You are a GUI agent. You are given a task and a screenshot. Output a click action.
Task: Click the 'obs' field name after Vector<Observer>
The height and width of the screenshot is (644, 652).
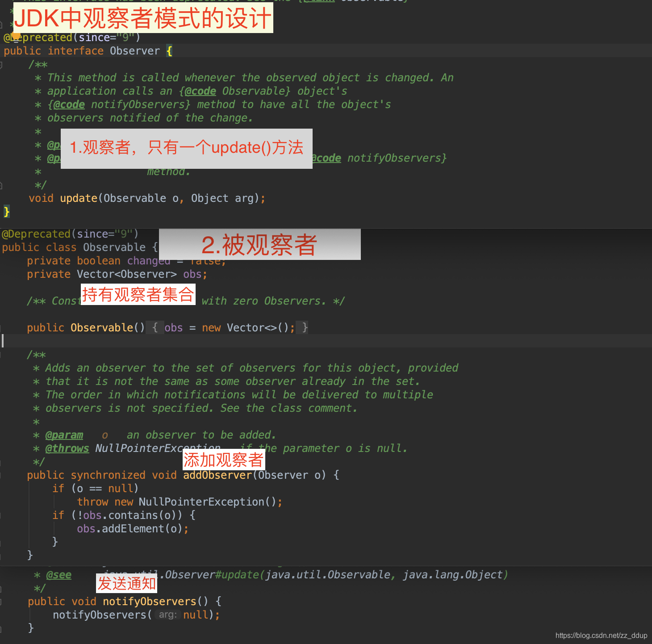[x=192, y=274]
